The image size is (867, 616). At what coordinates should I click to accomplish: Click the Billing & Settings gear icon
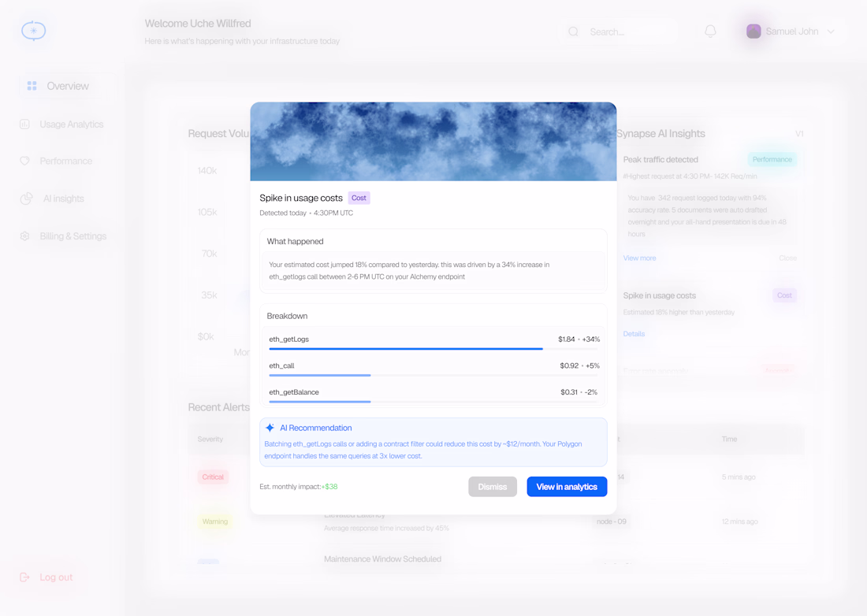click(25, 236)
